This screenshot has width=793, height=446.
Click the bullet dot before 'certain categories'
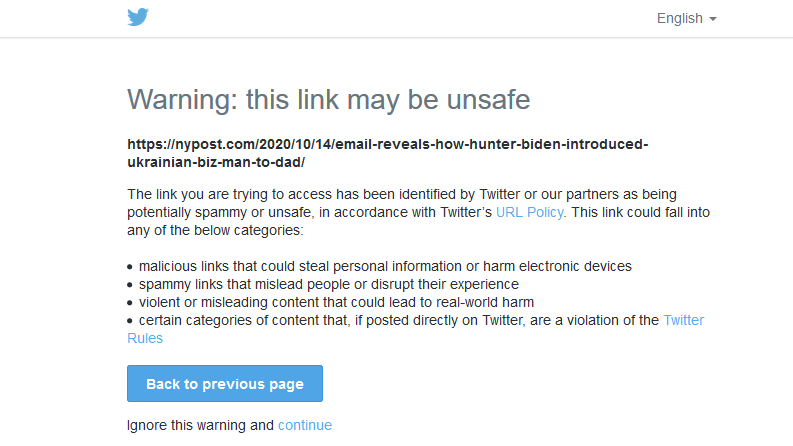point(130,321)
